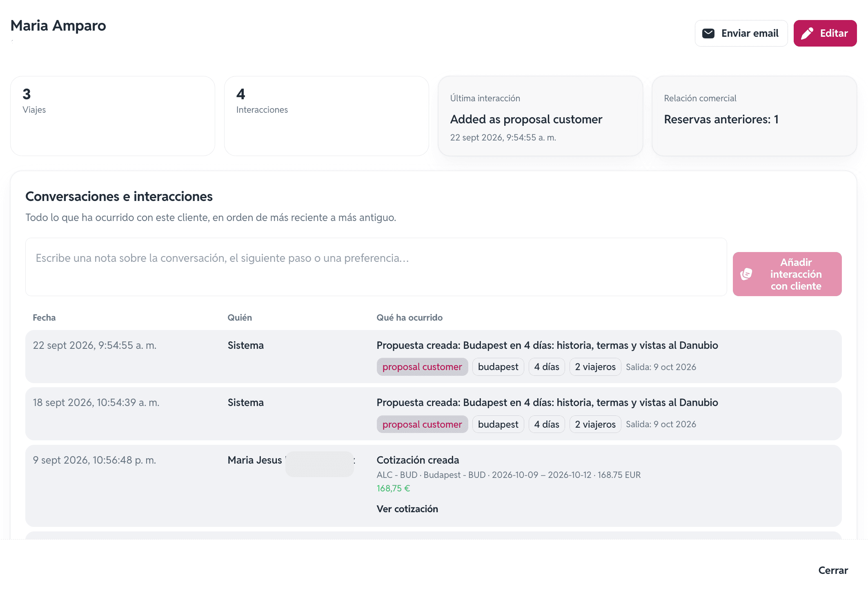Open the Enviar email button
Viewport: 868px width, 598px height.
pyautogui.click(x=741, y=33)
